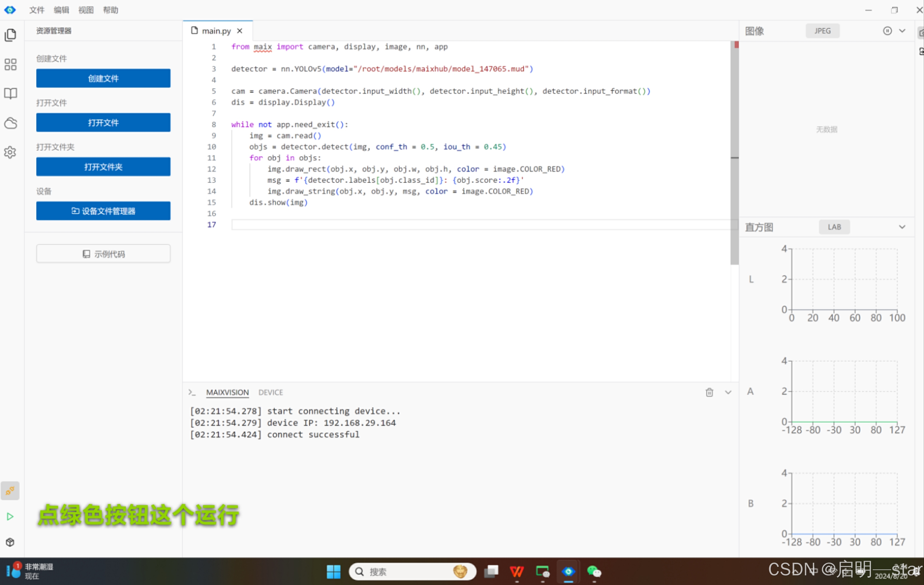Click the package cube icon
The image size is (924, 585).
(10, 542)
